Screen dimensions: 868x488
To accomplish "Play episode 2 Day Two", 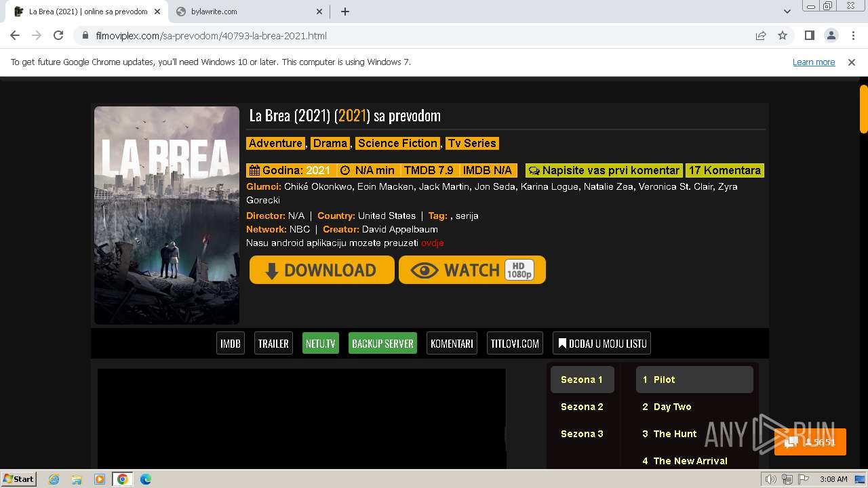I will [694, 407].
